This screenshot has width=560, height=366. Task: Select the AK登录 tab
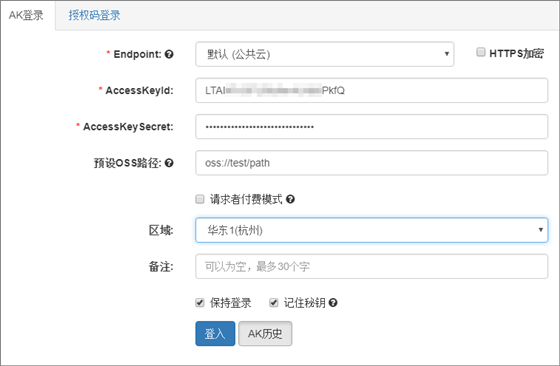pos(26,15)
